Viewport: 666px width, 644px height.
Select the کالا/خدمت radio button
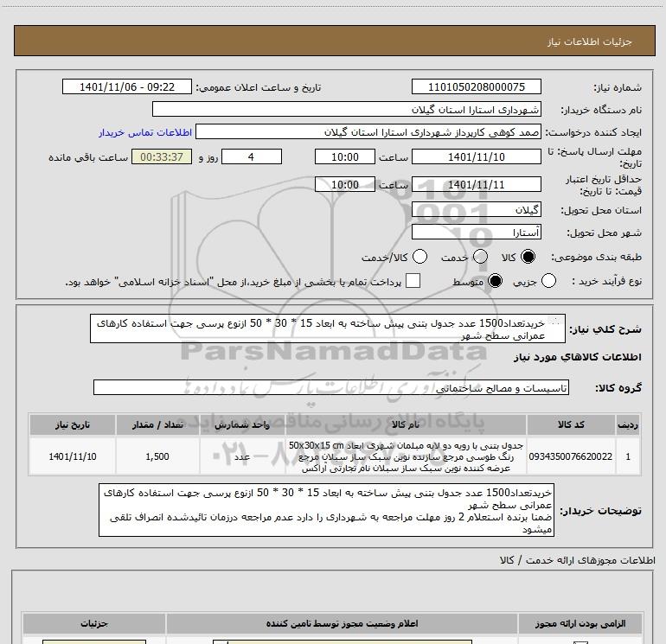point(420,257)
